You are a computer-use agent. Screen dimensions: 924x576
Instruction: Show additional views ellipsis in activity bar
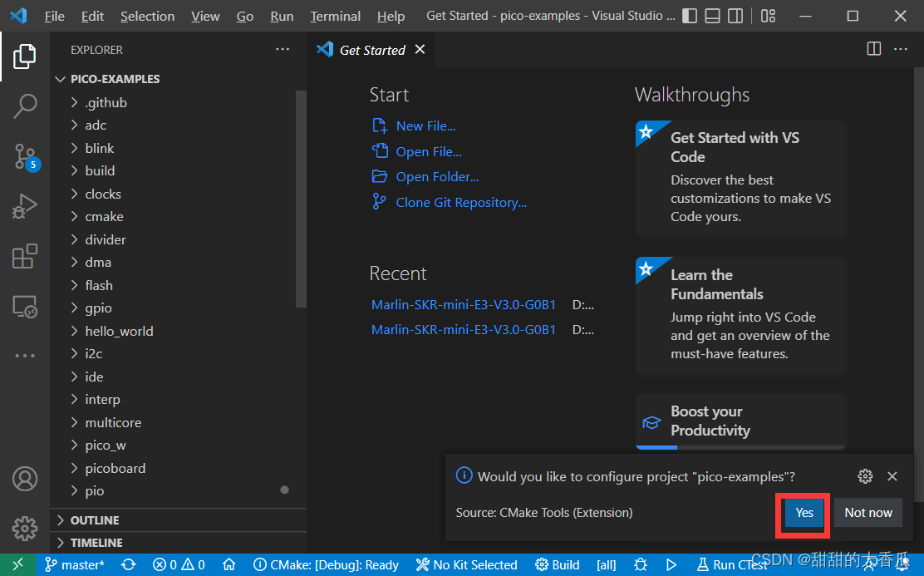25,356
